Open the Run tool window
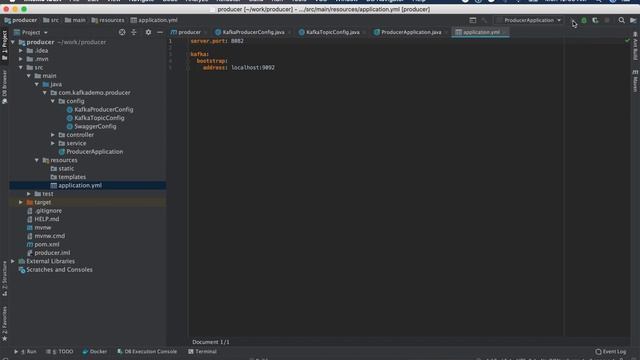Image resolution: width=640 pixels, height=360 pixels. coord(25,351)
